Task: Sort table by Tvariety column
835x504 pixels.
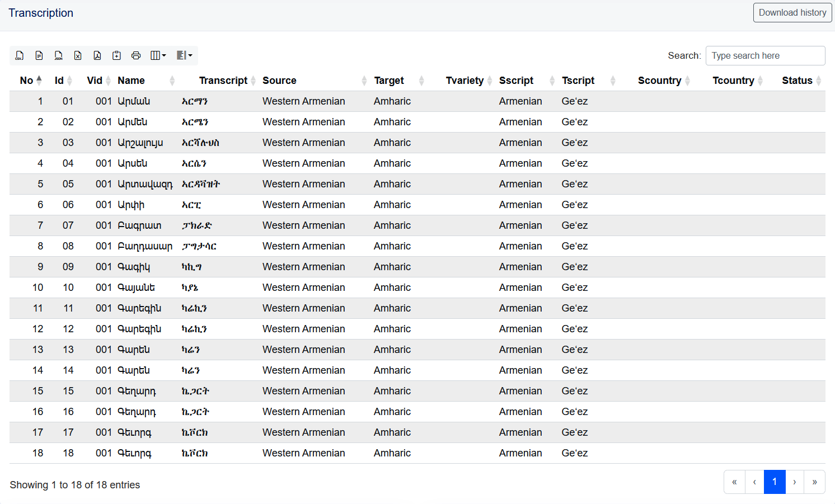Action: click(468, 81)
